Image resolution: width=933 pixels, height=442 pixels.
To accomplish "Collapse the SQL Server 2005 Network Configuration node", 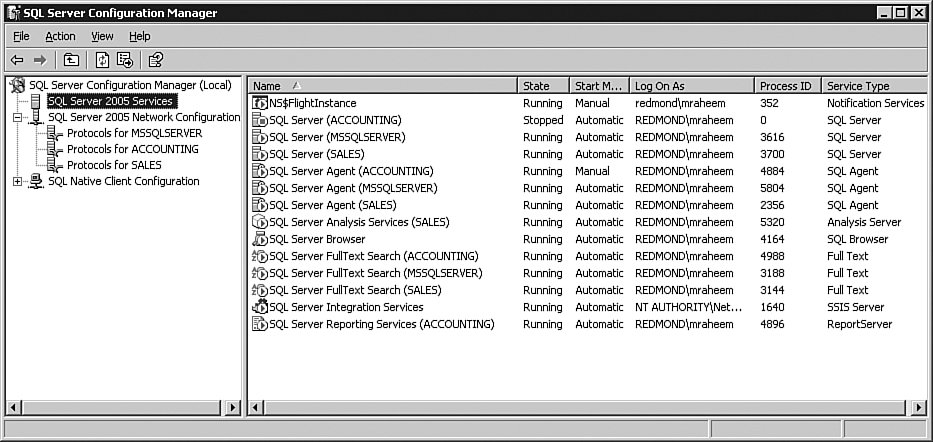I will [x=17, y=118].
